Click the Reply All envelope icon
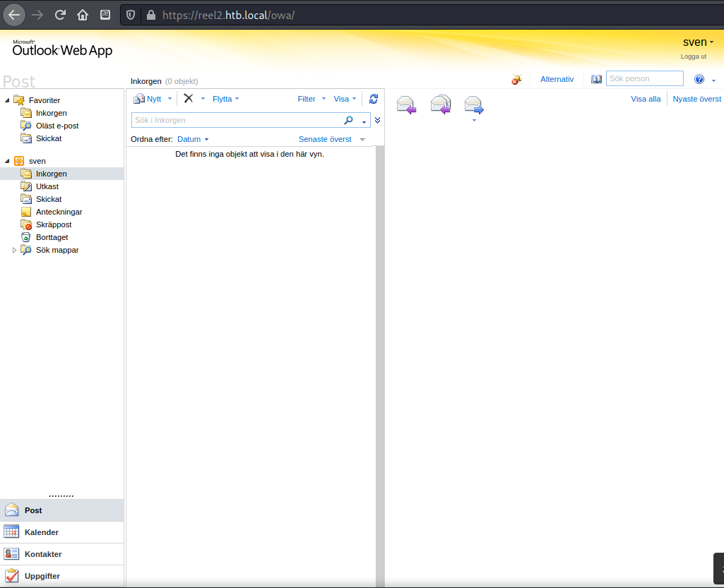The width and height of the screenshot is (724, 588). (440, 105)
